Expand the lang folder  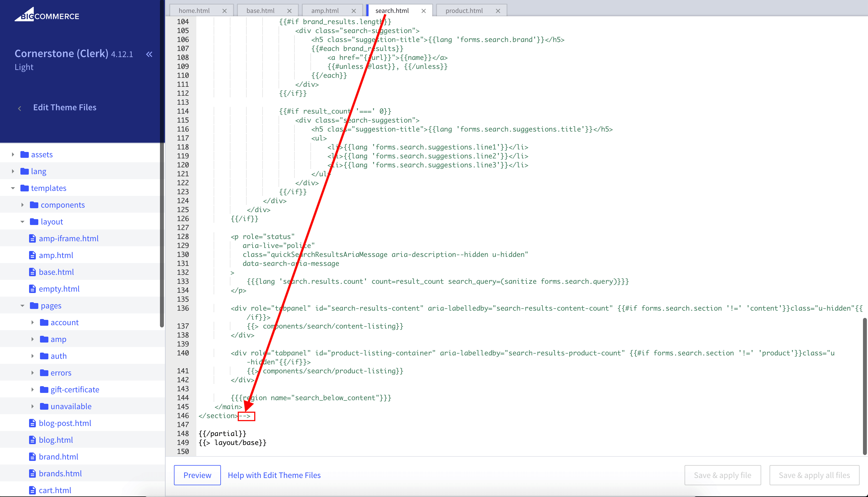[13, 171]
